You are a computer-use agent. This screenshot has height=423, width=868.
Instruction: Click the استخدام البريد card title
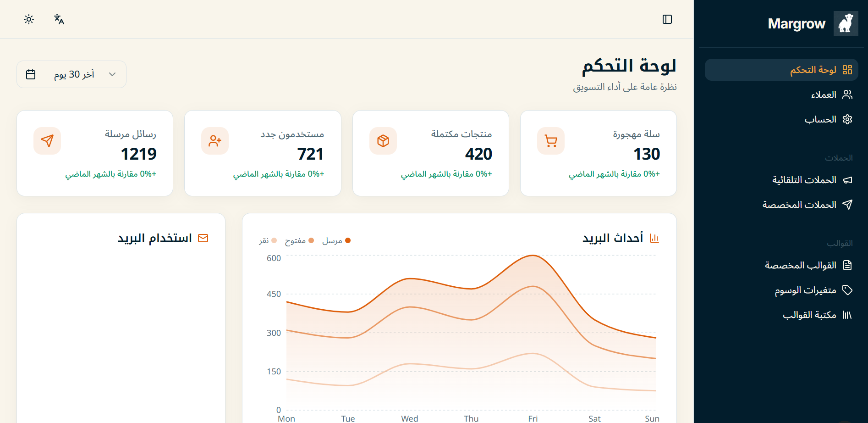[x=155, y=238]
